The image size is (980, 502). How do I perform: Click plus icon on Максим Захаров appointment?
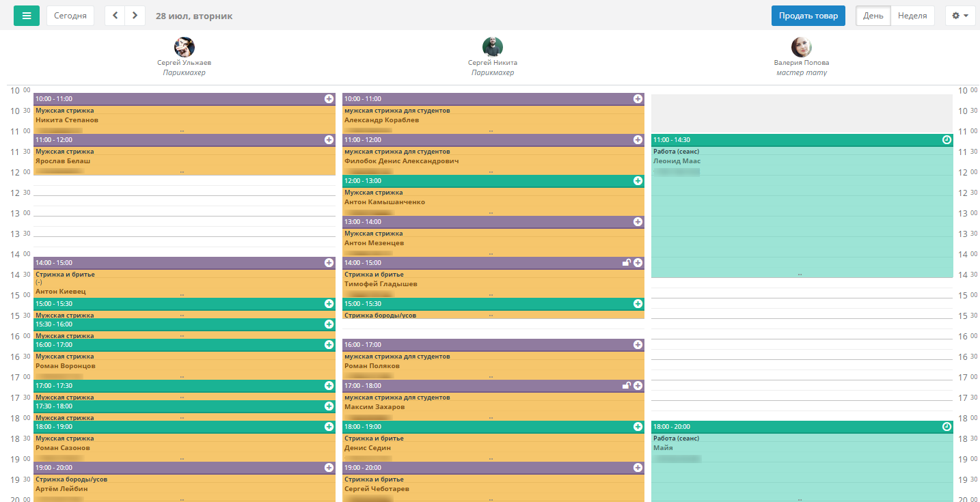tap(638, 386)
